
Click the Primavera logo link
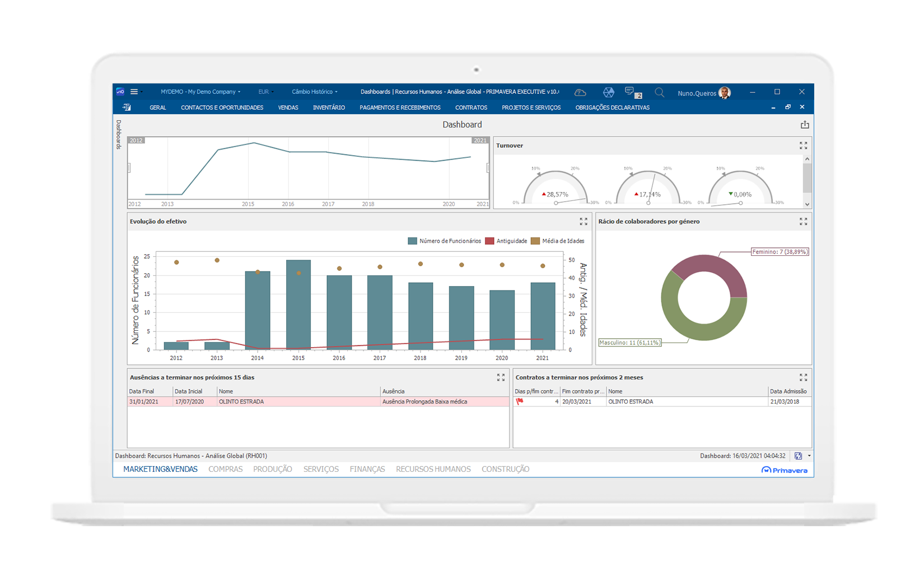pos(785,470)
